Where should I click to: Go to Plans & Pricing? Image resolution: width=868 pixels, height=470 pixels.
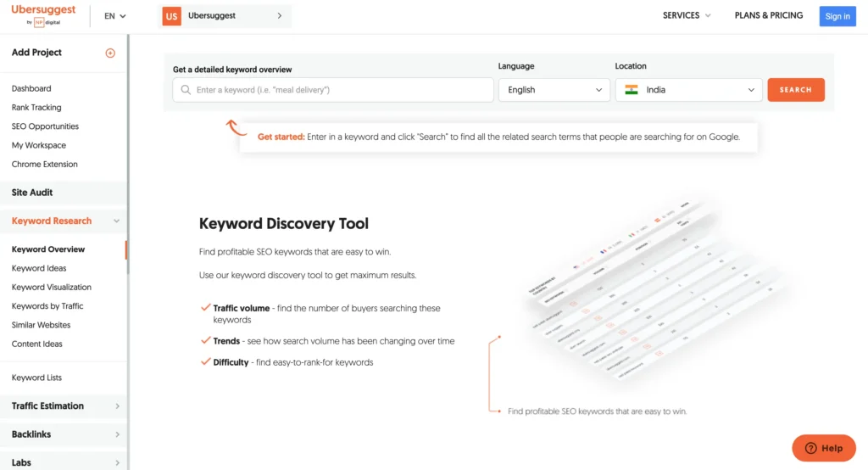point(768,15)
